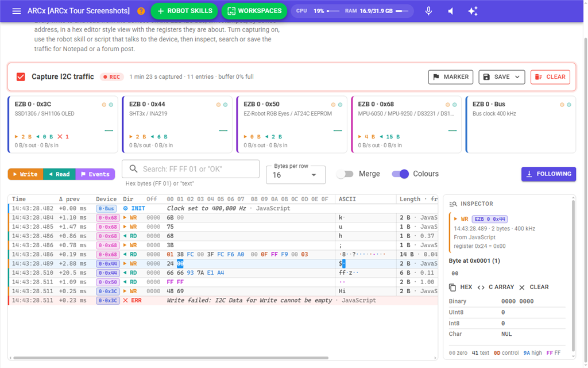The width and height of the screenshot is (588, 368).
Task: Toggle the Read direction filter
Action: click(x=60, y=174)
